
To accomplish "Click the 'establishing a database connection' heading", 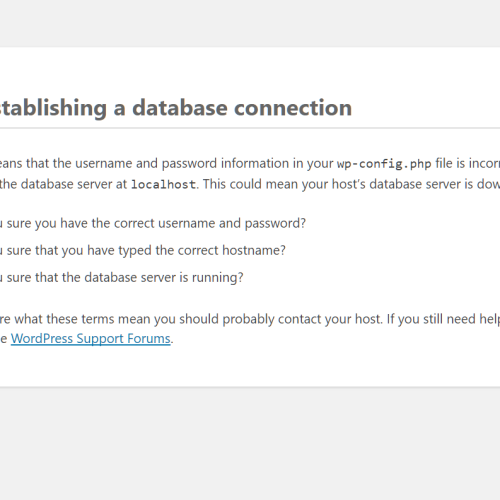I will pos(176,108).
